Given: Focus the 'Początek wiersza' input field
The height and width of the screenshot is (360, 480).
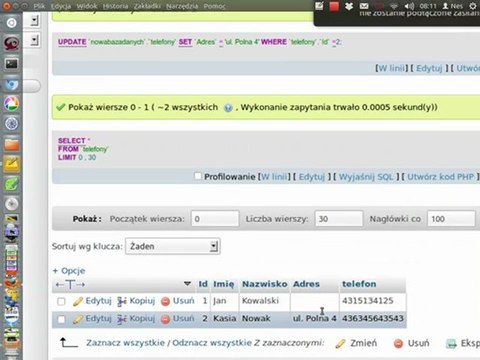Looking at the screenshot, I should [215, 219].
